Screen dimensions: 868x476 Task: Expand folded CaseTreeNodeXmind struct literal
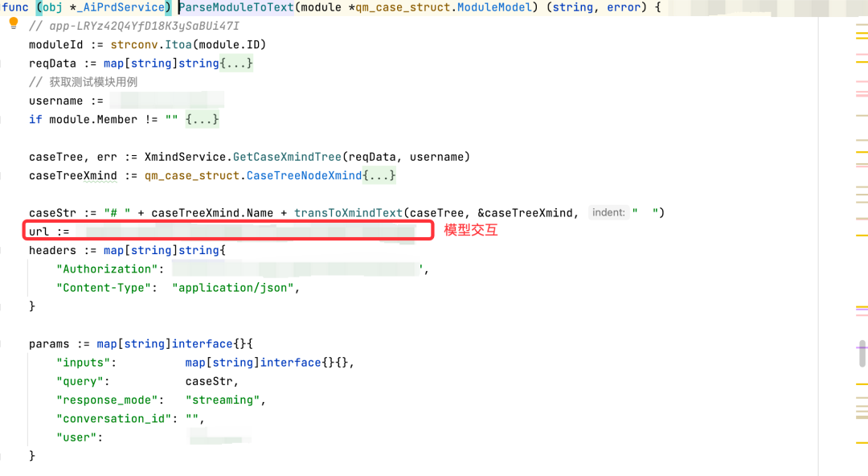tap(379, 175)
